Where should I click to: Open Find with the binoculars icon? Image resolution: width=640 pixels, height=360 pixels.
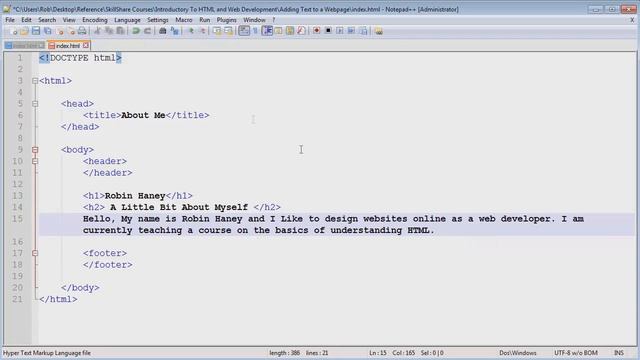coord(162,31)
